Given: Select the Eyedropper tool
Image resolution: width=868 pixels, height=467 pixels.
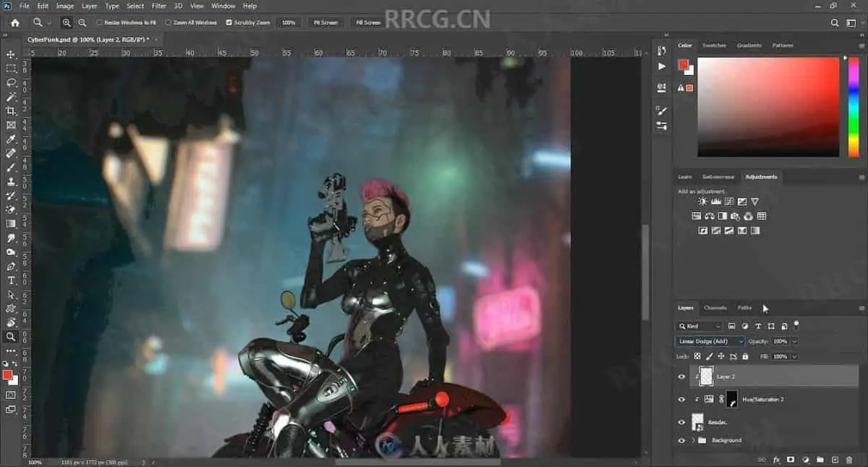Looking at the screenshot, I should (11, 139).
